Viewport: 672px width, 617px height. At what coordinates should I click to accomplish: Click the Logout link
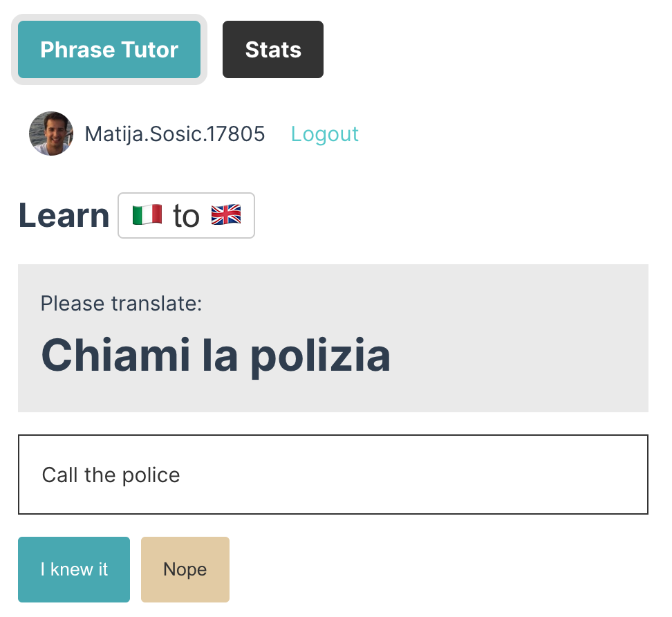[x=325, y=134]
